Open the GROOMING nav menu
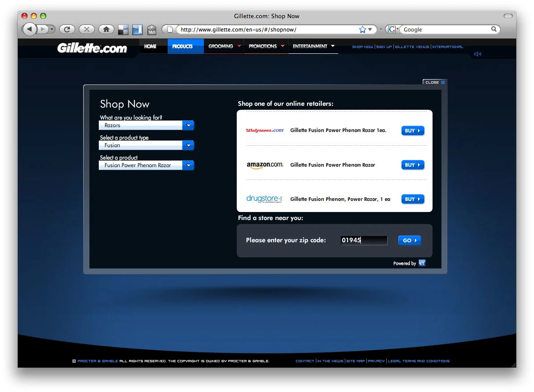Viewport: 534px width, 392px height. [x=224, y=46]
